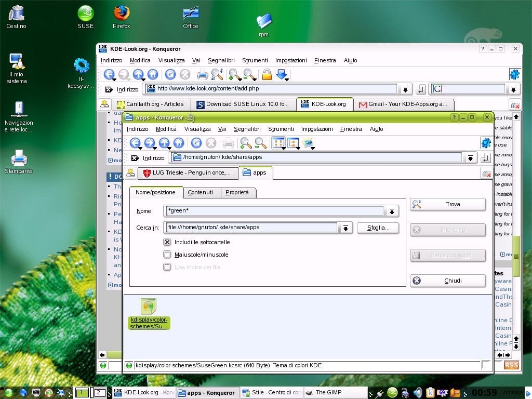The image size is (532, 399).
Task: Open the rpm folder on desktop
Action: [x=263, y=25]
